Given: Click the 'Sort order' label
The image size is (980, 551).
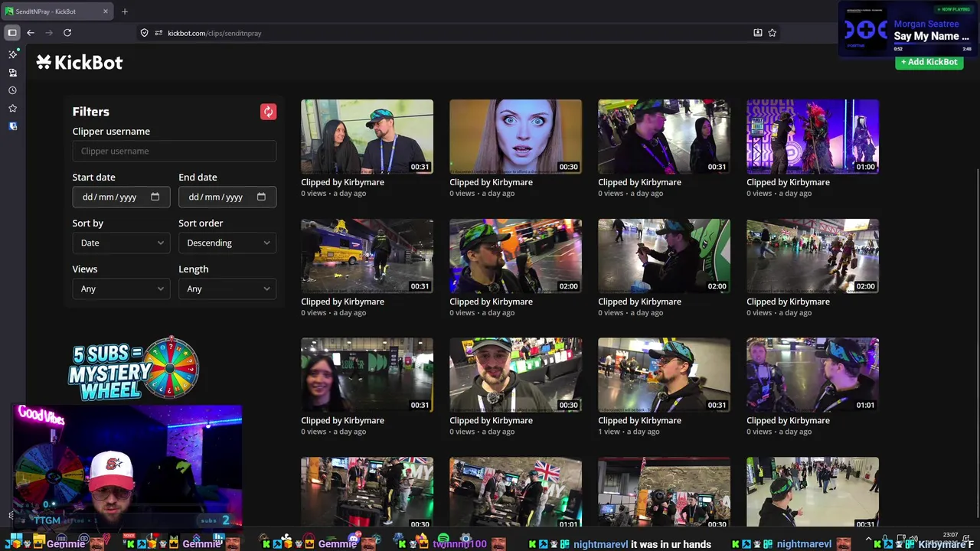Looking at the screenshot, I should 201,223.
